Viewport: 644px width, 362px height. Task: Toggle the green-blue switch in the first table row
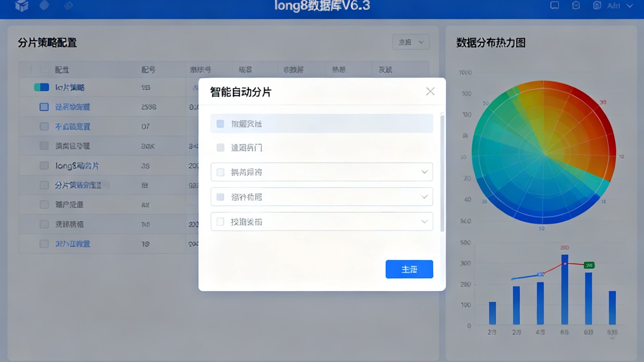click(x=41, y=87)
